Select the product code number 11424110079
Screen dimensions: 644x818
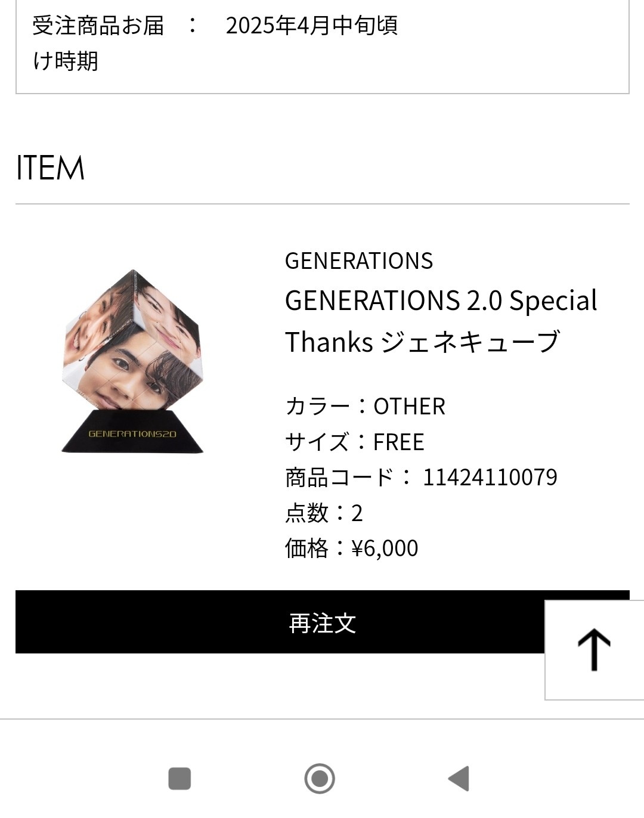490,477
